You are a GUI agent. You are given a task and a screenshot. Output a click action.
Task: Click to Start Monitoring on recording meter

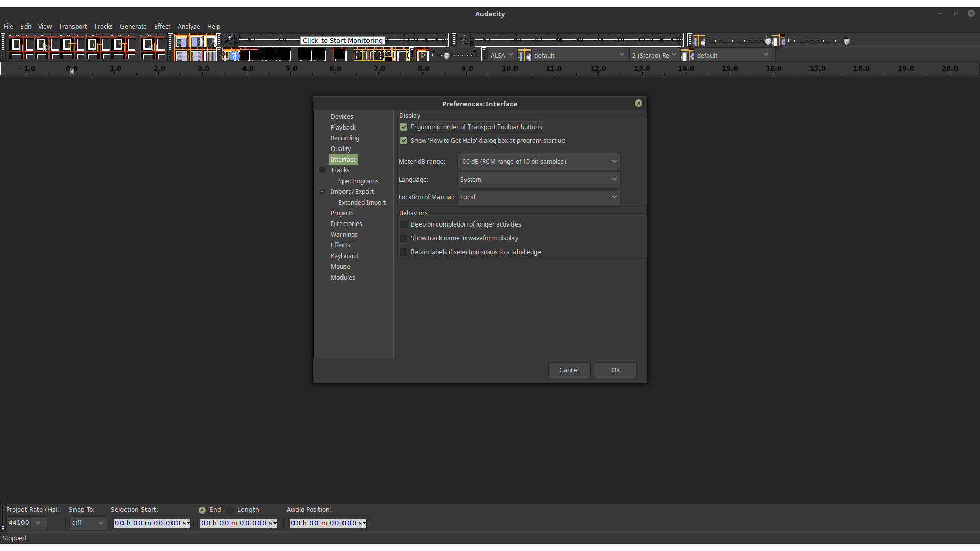[x=342, y=41]
